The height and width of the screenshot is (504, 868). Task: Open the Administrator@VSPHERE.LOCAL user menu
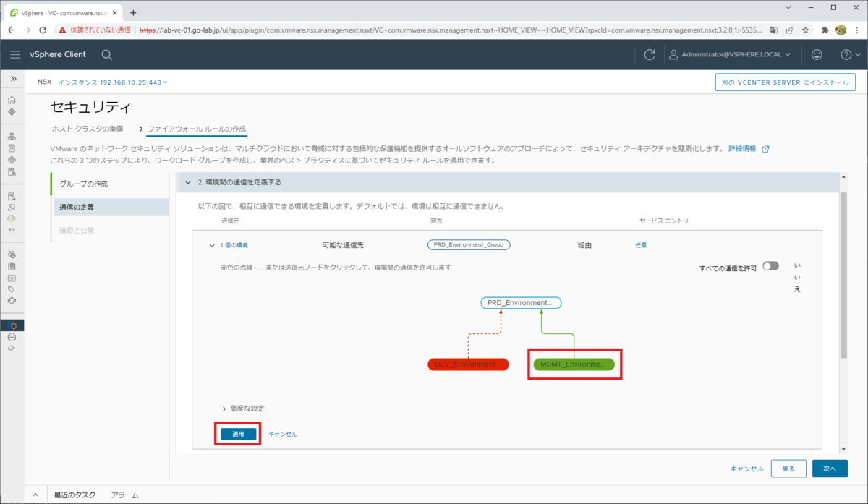[x=729, y=54]
